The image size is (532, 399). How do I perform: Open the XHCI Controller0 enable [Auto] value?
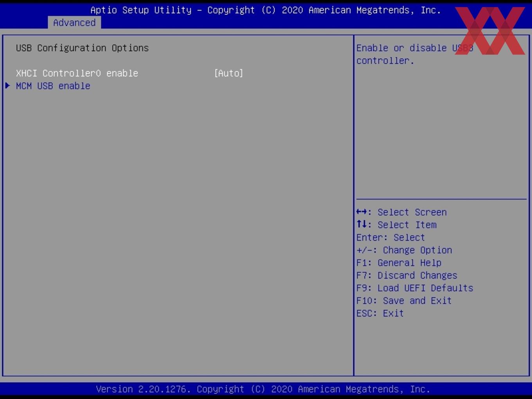(x=229, y=73)
